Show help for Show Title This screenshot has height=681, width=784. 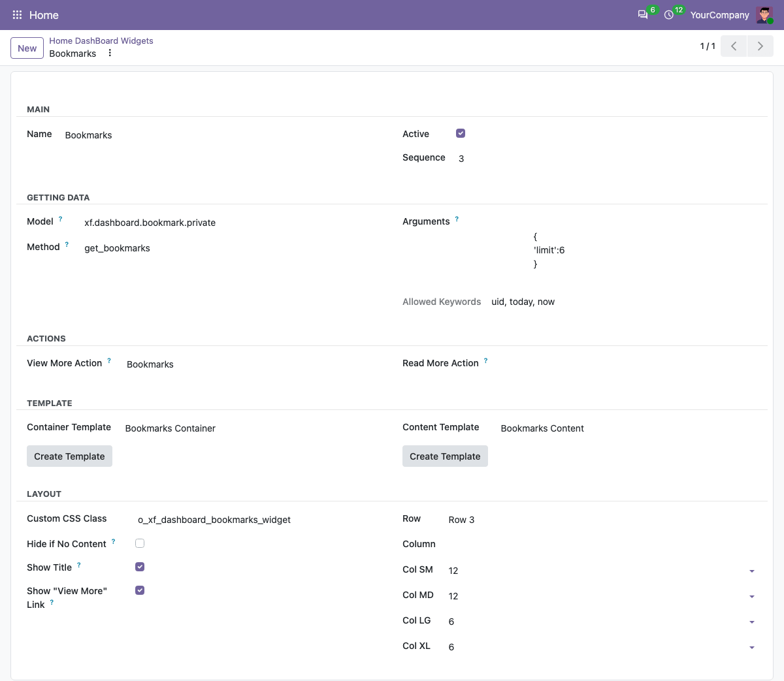[79, 565]
